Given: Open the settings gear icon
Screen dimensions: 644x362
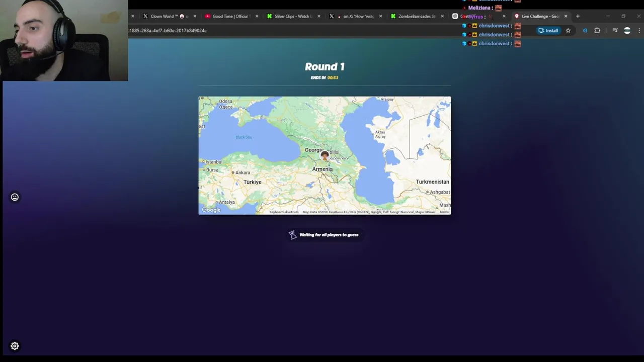Looking at the screenshot, I should (x=15, y=346).
